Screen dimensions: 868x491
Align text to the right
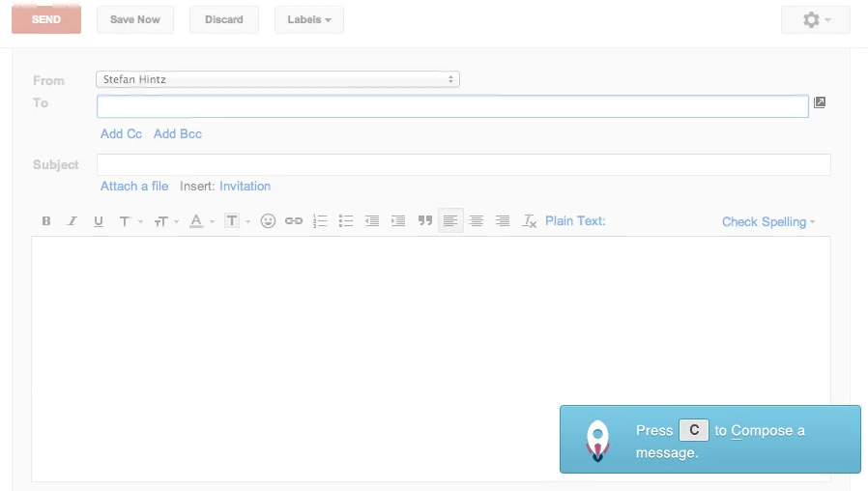click(x=503, y=221)
